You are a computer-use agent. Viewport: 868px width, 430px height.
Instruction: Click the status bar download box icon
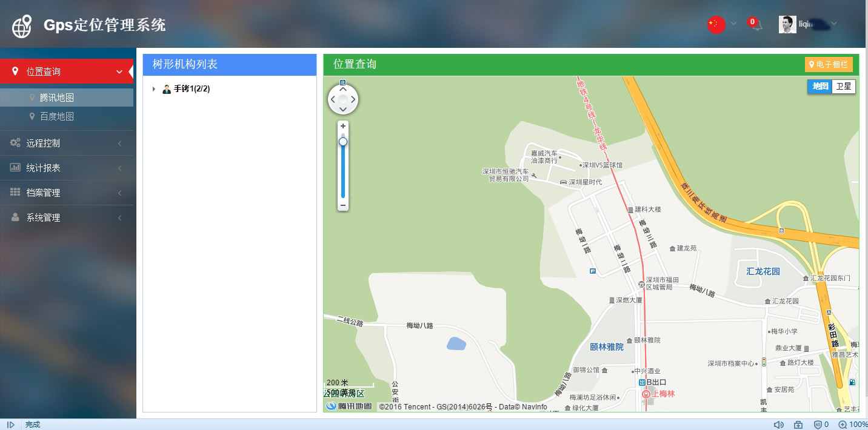click(x=798, y=425)
